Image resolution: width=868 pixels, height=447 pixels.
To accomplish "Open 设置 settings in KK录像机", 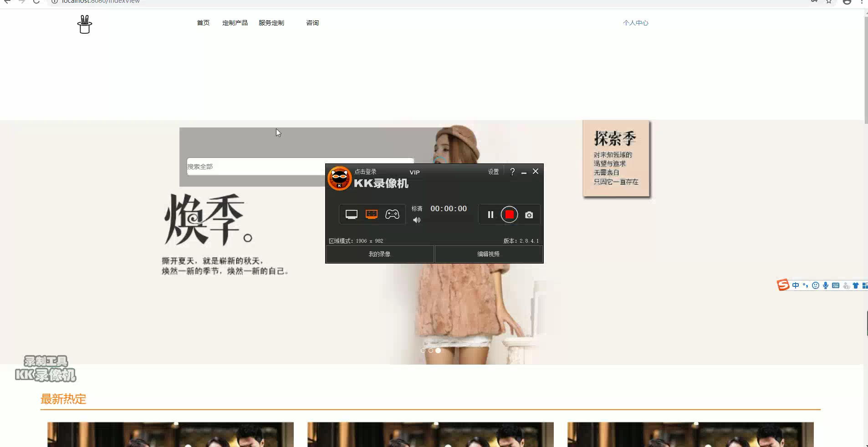I will [493, 172].
